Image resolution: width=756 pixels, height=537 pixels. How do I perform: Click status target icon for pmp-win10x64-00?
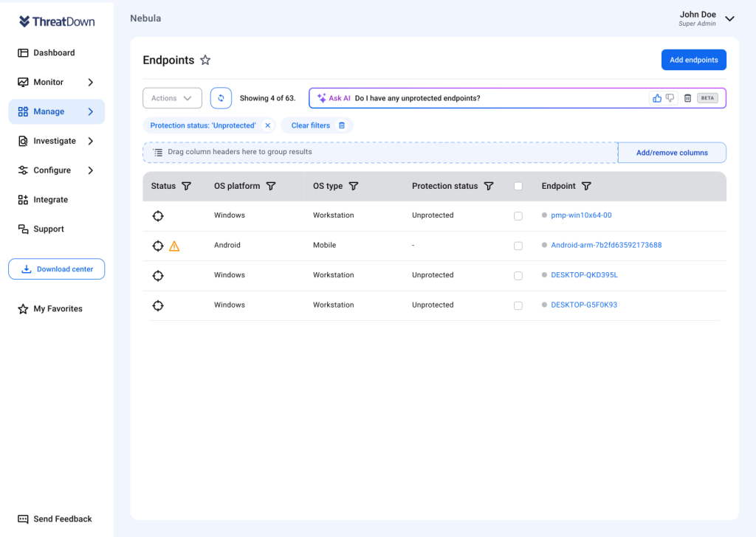[x=158, y=216]
